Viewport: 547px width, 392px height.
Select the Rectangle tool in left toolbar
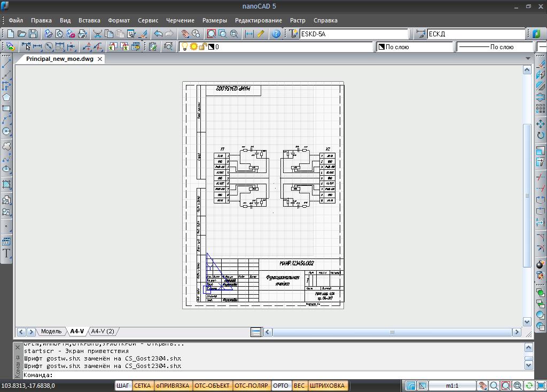[6, 108]
